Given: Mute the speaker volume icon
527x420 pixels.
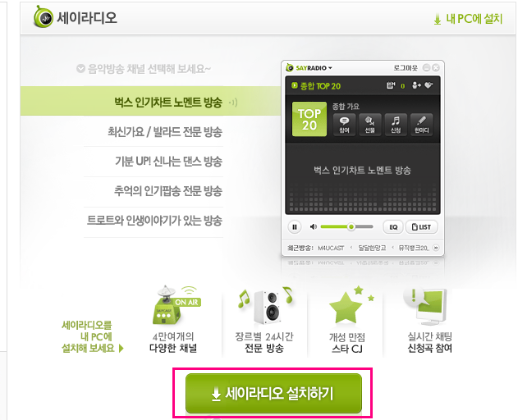Looking at the screenshot, I should (x=314, y=226).
